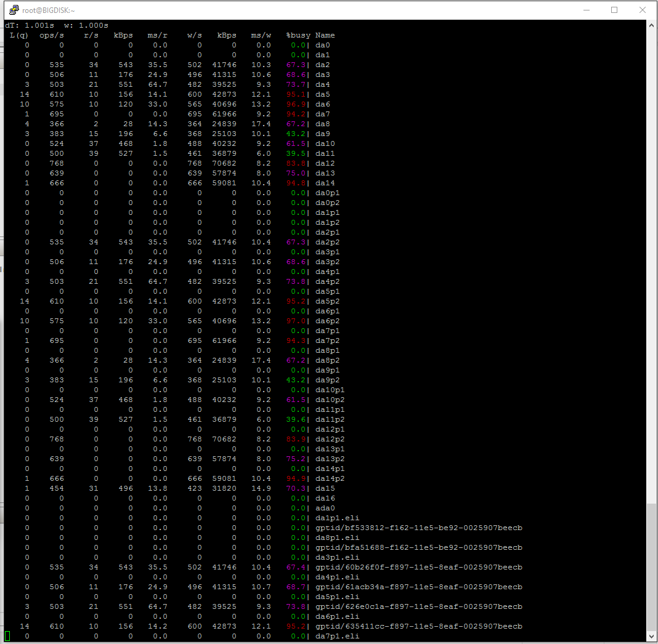Select the da13p2 partition name

[330, 459]
